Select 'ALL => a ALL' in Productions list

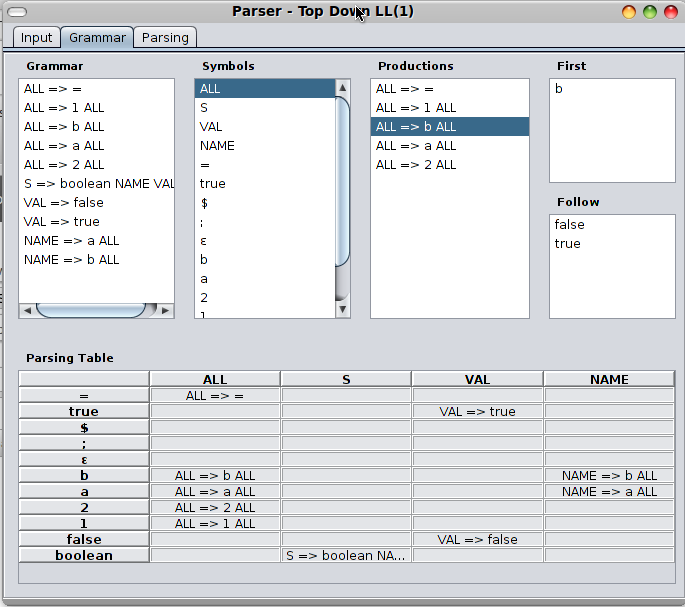click(450, 146)
